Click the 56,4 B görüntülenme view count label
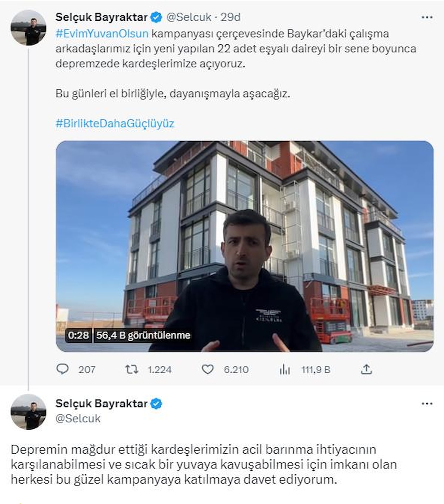This screenshot has width=444, height=504. [143, 335]
